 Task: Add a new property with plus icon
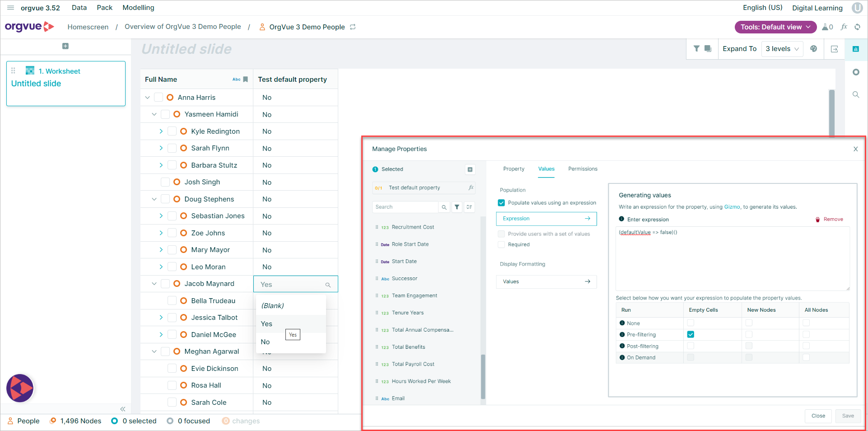470,169
